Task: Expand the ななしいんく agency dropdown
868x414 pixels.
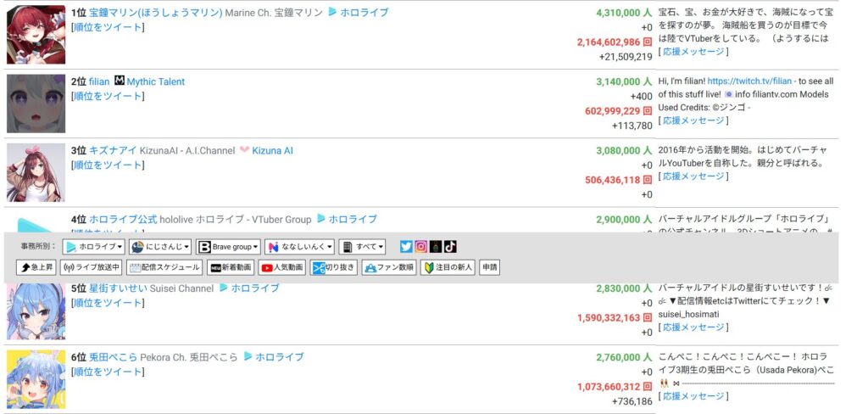Action: [x=299, y=247]
